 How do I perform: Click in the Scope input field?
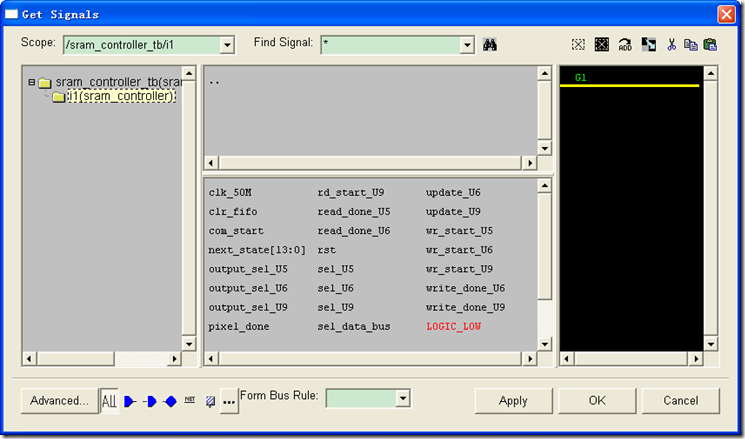[142, 45]
